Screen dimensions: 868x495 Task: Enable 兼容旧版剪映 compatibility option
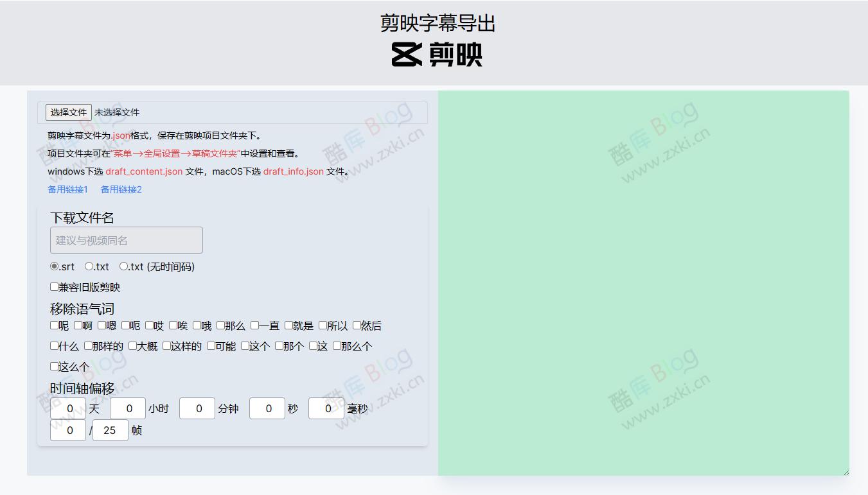54,286
